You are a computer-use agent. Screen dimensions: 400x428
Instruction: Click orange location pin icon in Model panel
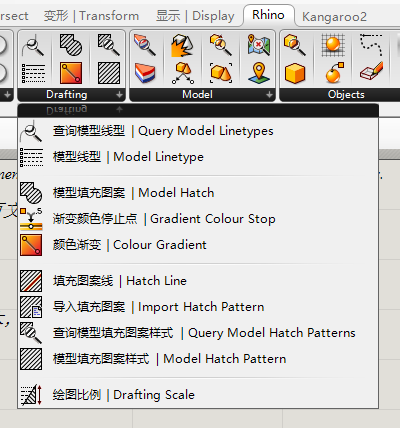(259, 73)
